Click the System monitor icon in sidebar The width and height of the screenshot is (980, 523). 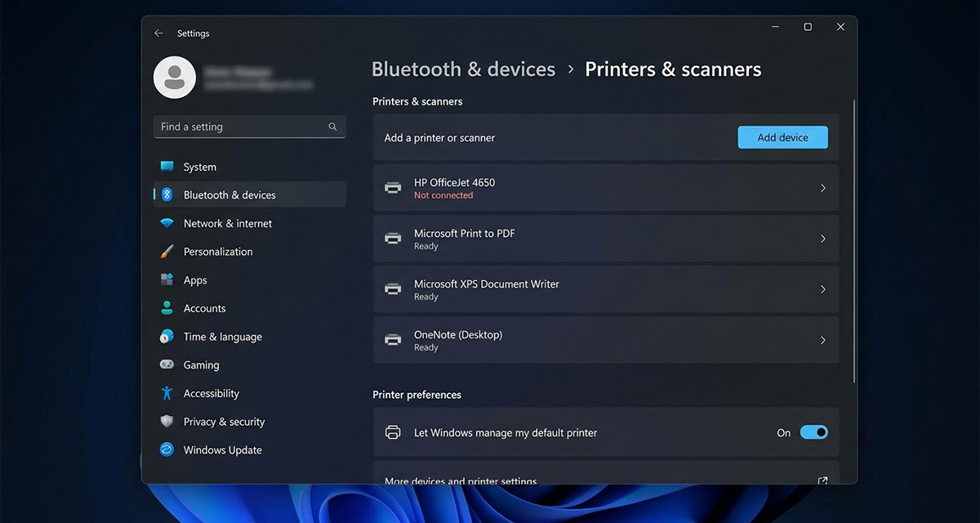click(167, 167)
